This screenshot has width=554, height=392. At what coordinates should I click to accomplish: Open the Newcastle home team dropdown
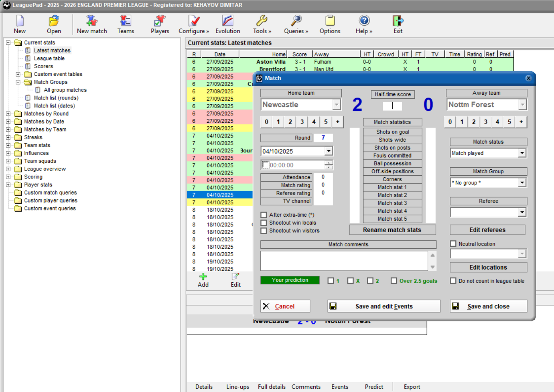(x=336, y=105)
